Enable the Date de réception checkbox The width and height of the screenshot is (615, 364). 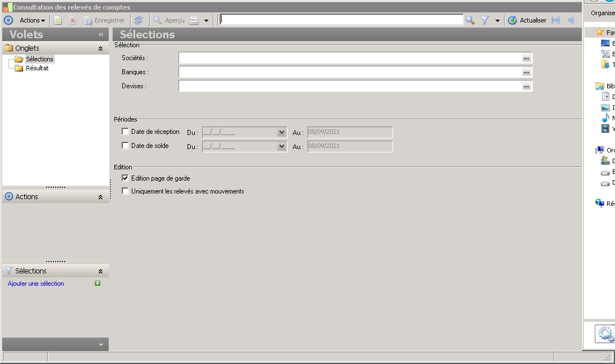(125, 132)
